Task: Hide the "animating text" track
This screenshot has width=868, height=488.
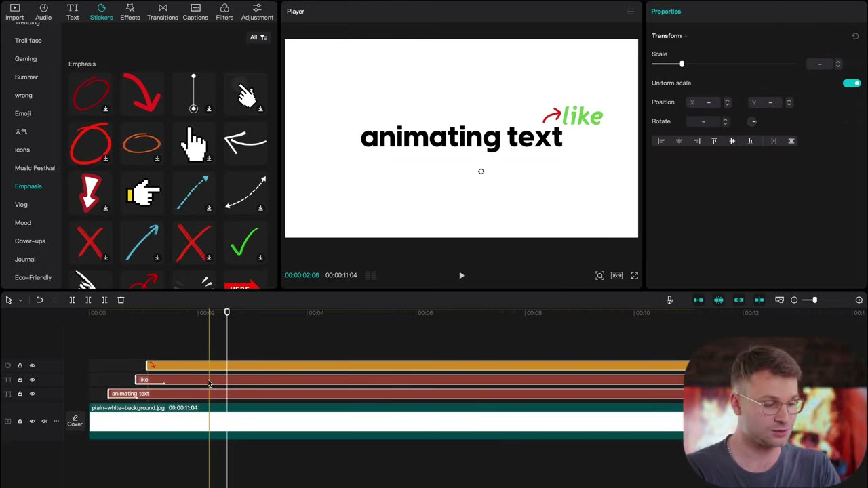Action: pyautogui.click(x=32, y=394)
